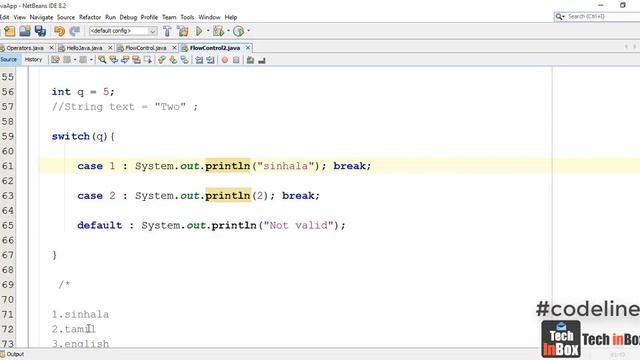
Task: Click the Find Next Occurrence icon
Action: click(x=125, y=60)
